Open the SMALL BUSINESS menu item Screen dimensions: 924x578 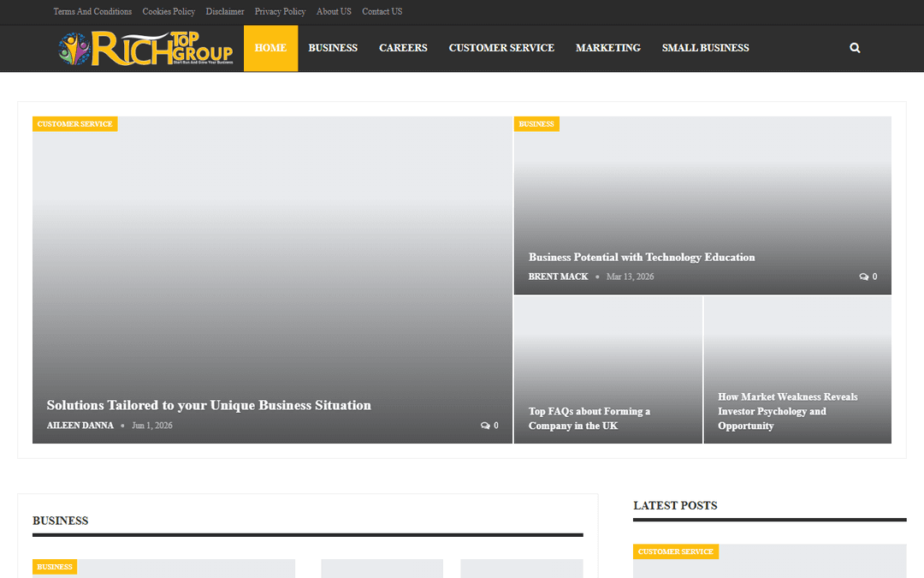[705, 48]
